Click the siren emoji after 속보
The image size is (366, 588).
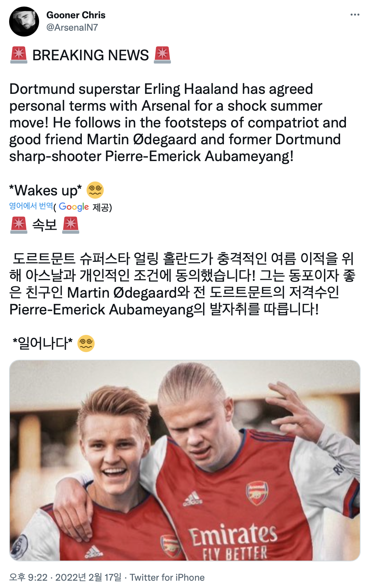pyautogui.click(x=70, y=225)
